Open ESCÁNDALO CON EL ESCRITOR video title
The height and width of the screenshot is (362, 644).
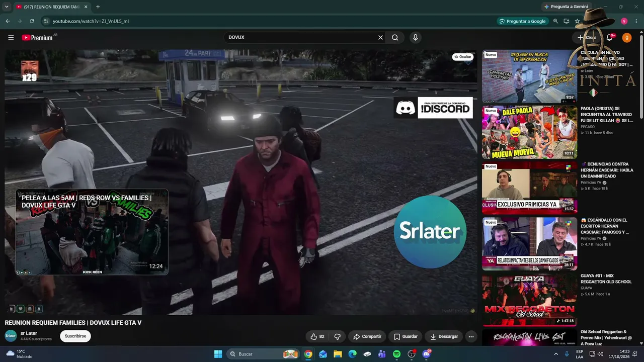(x=605, y=226)
